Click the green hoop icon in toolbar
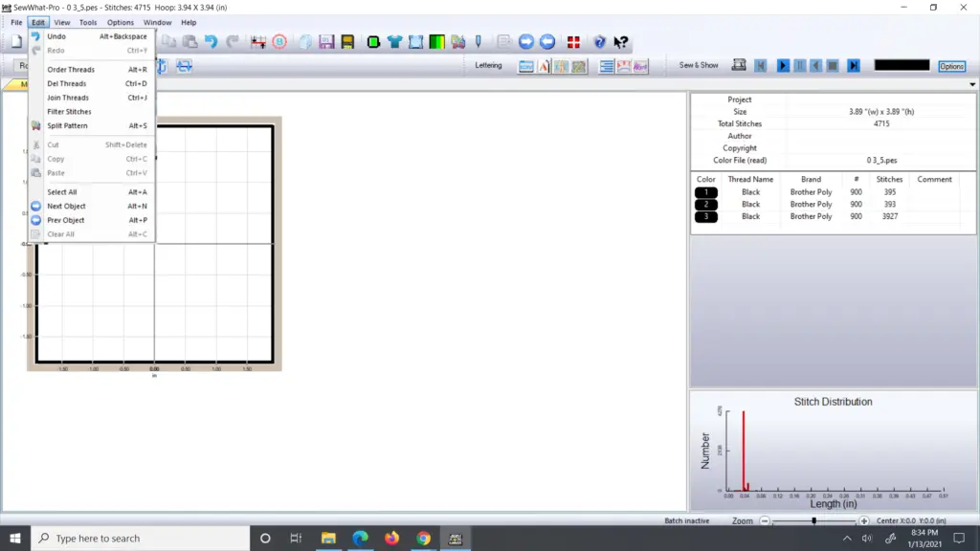Screen dimensions: 980x551 (373, 42)
